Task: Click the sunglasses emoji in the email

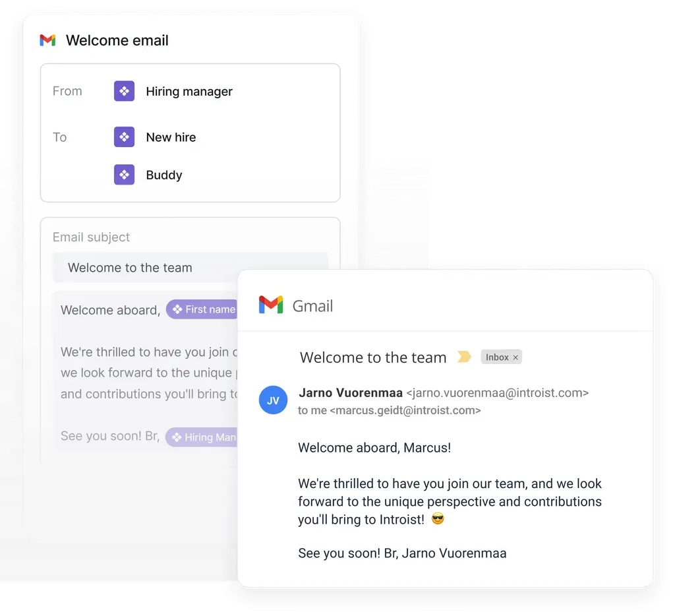Action: point(438,518)
